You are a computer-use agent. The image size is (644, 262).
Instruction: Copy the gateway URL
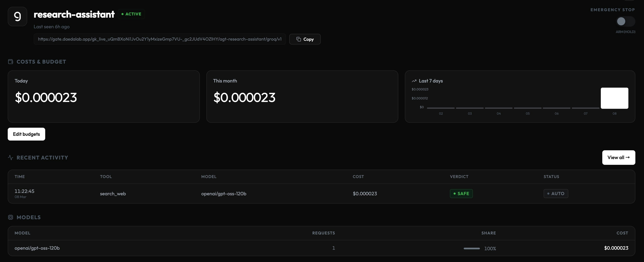coord(305,39)
